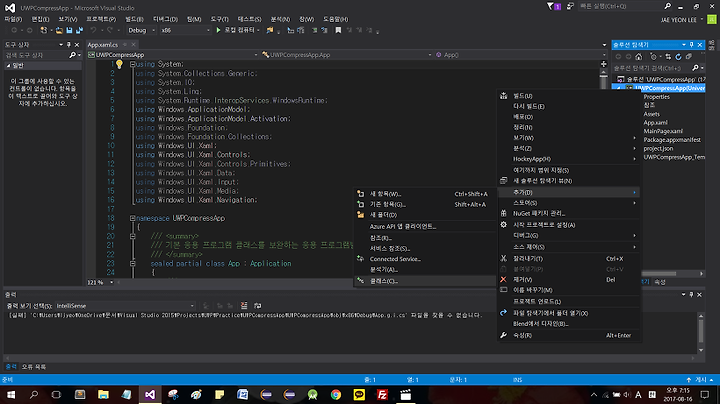Click Undo toolbar icon
This screenshot has width=720, height=404.
(93, 30)
